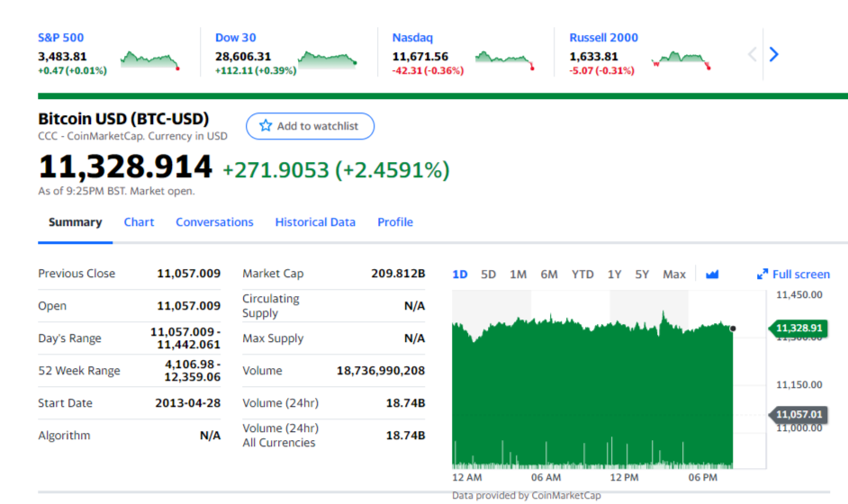Open the Dow 30 index link

tap(235, 38)
